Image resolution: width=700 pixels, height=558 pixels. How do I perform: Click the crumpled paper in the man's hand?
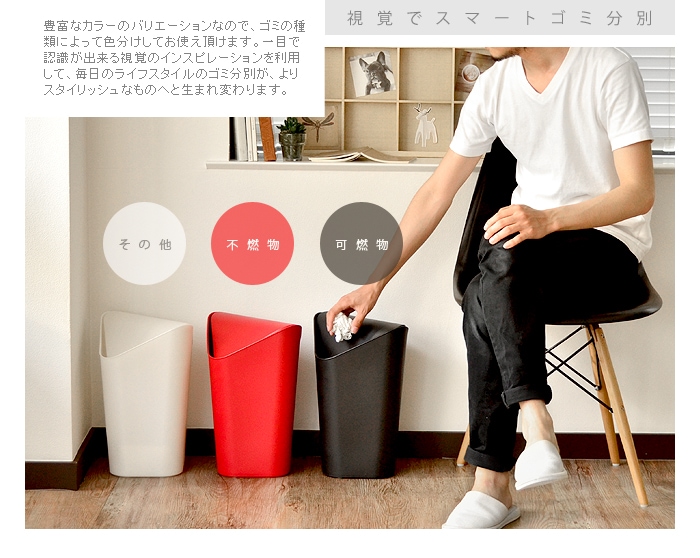point(343,327)
